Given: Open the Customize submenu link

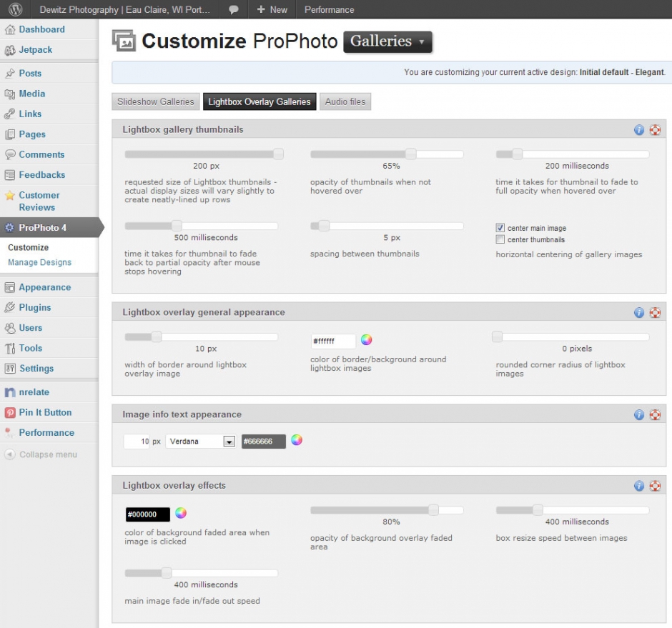Looking at the screenshot, I should coord(29,248).
